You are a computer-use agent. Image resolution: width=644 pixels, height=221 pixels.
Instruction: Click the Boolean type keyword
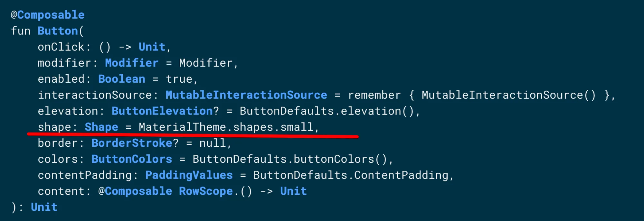[x=122, y=79]
